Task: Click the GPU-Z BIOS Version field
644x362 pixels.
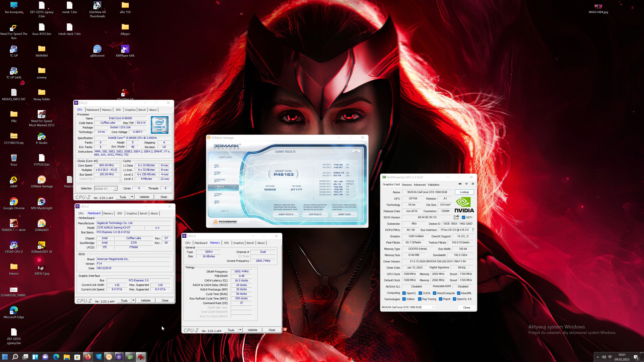Action: tap(427, 217)
